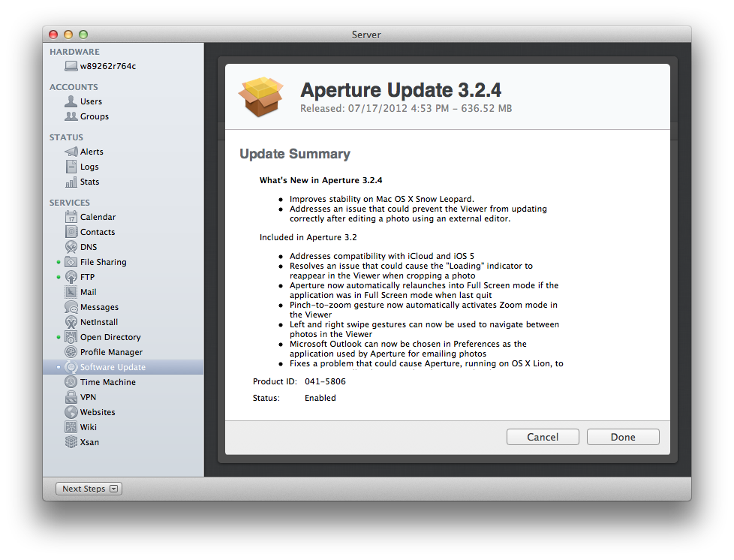Click the Websites globe icon
Viewport: 734px width, 560px height.
[71, 412]
